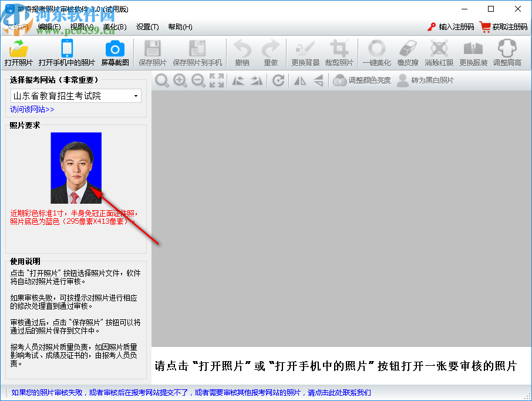532x401 pixels.
Task: Select Change Background (更换背景) tool
Action: pyautogui.click(x=305, y=53)
